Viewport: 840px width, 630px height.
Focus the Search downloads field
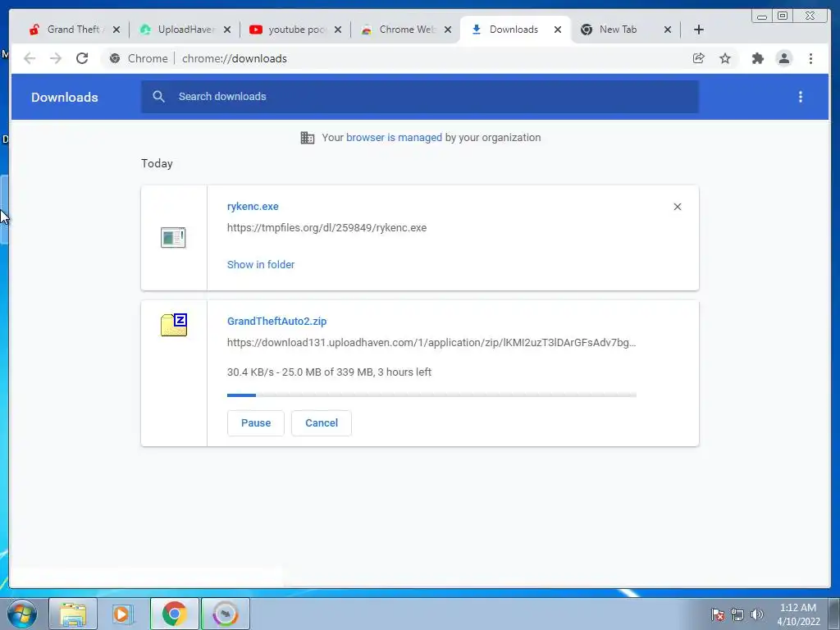(420, 97)
